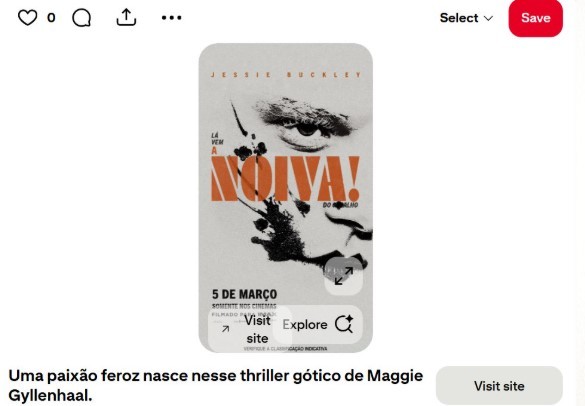The width and height of the screenshot is (585, 406).
Task: Click the Explore text on the poster overlay
Action: (305, 325)
